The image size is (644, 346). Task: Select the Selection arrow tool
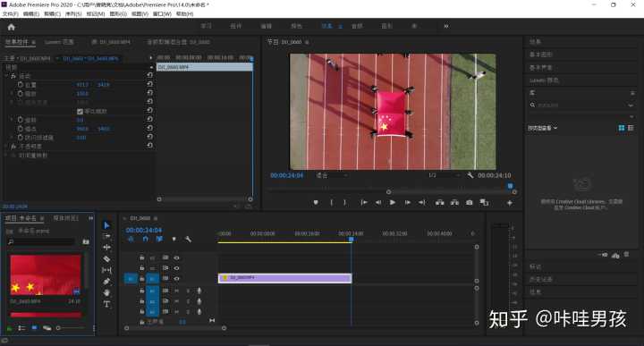tap(106, 225)
